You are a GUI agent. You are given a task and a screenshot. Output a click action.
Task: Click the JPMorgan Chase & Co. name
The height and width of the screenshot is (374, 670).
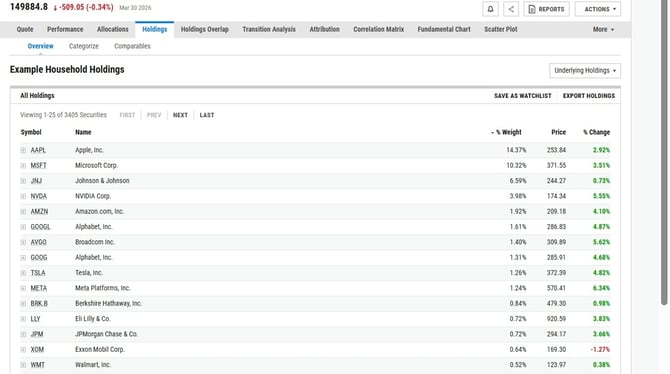point(106,334)
